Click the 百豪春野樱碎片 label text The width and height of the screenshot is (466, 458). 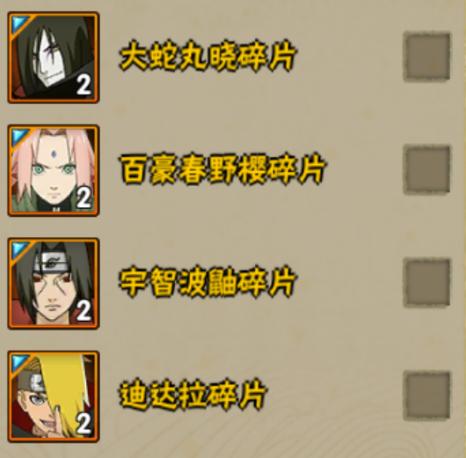pos(223,170)
